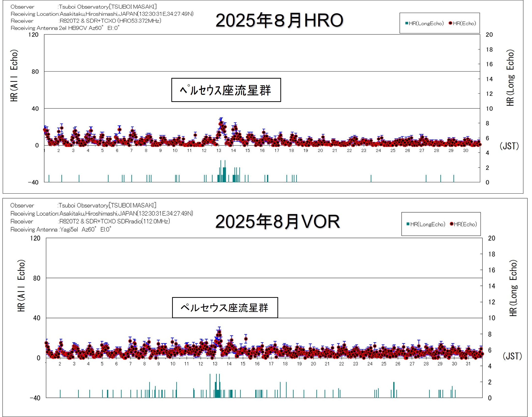Select the ペルセウス座流星群 label box in HRO chart
This screenshot has height=417, width=532.
[226, 90]
